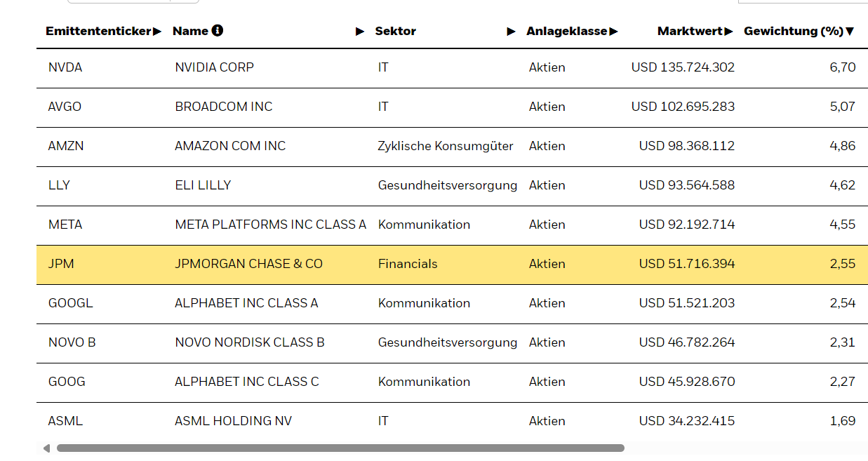Click ASML HOLDING NV name

233,421
